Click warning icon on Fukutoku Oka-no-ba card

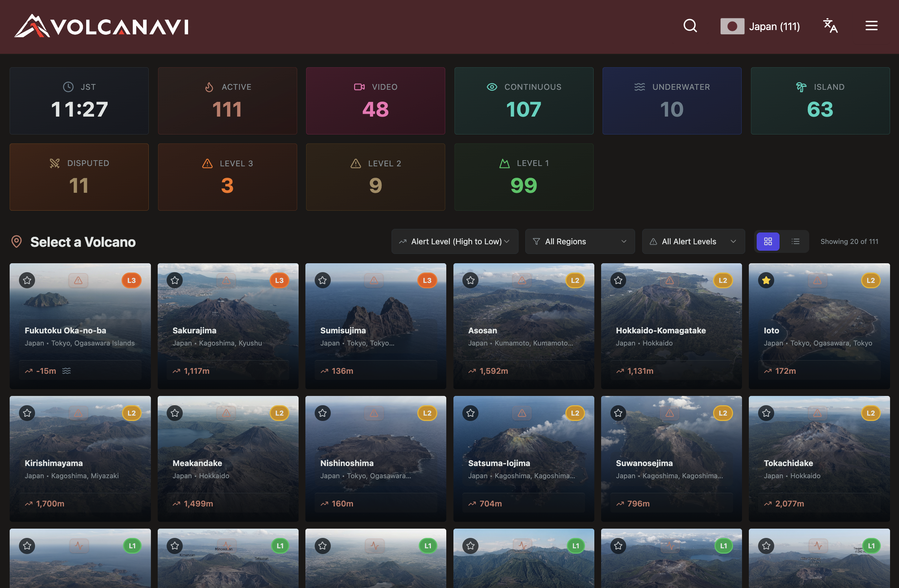click(78, 280)
